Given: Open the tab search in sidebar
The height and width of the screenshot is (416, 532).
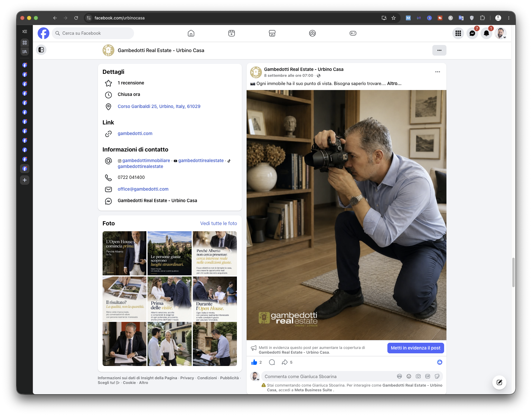Looking at the screenshot, I should [x=25, y=51].
